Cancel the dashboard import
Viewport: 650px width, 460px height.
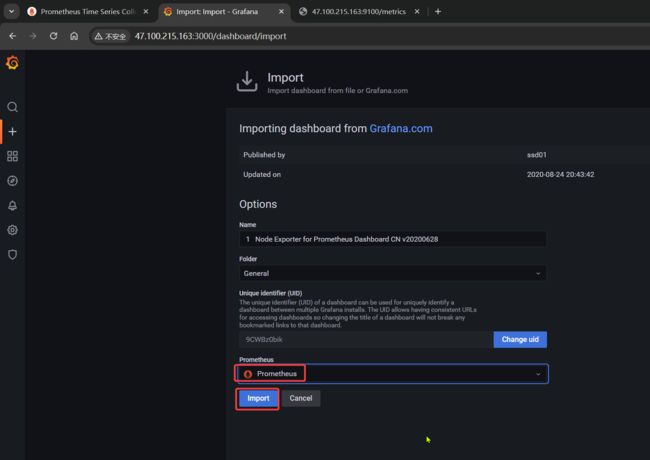coord(301,398)
